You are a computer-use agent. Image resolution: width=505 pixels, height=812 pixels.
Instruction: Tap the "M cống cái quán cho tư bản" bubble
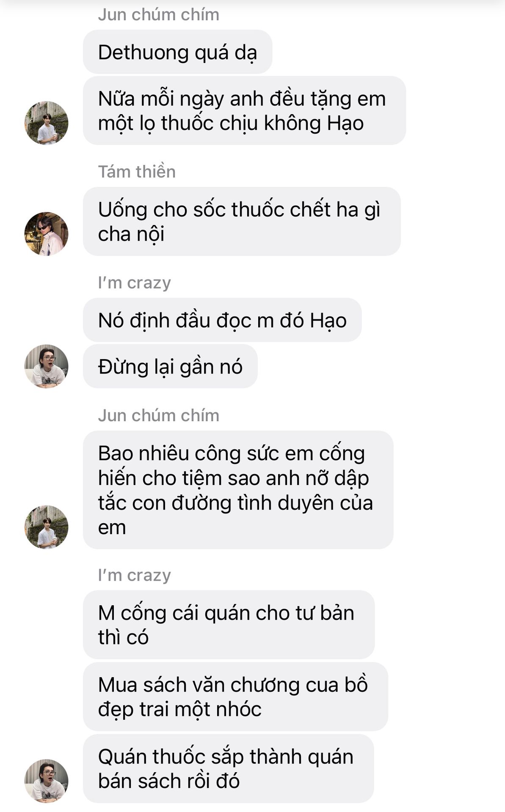tap(229, 625)
